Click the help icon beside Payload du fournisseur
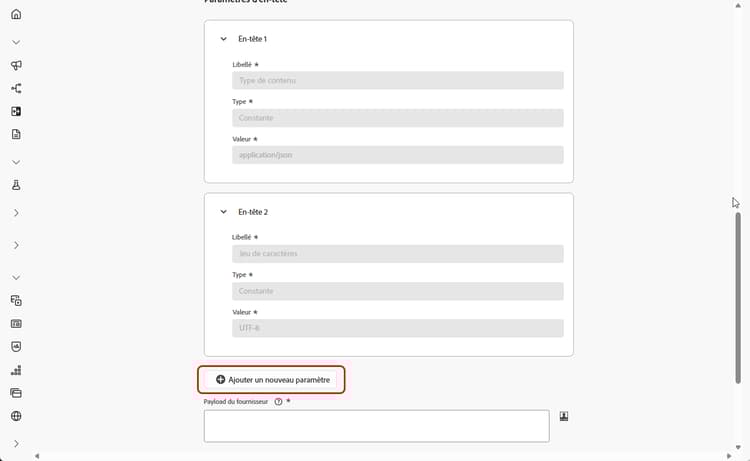 pyautogui.click(x=278, y=401)
